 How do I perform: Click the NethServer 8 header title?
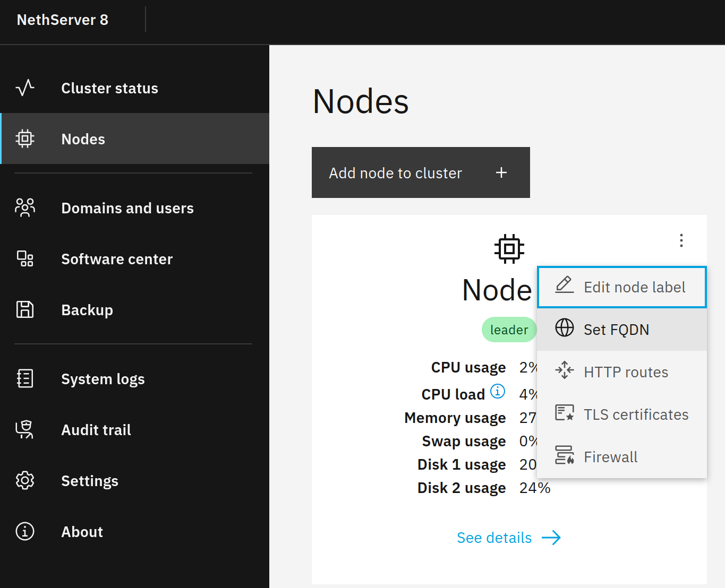pos(63,20)
